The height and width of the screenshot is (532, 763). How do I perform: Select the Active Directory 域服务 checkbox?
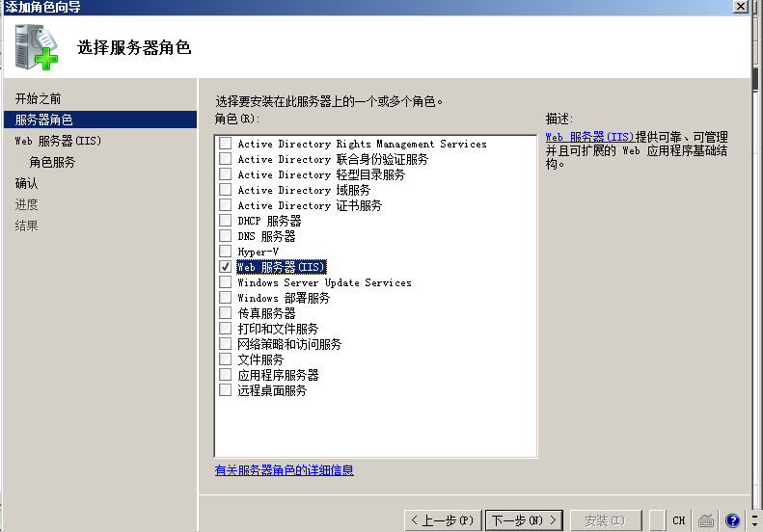(226, 189)
